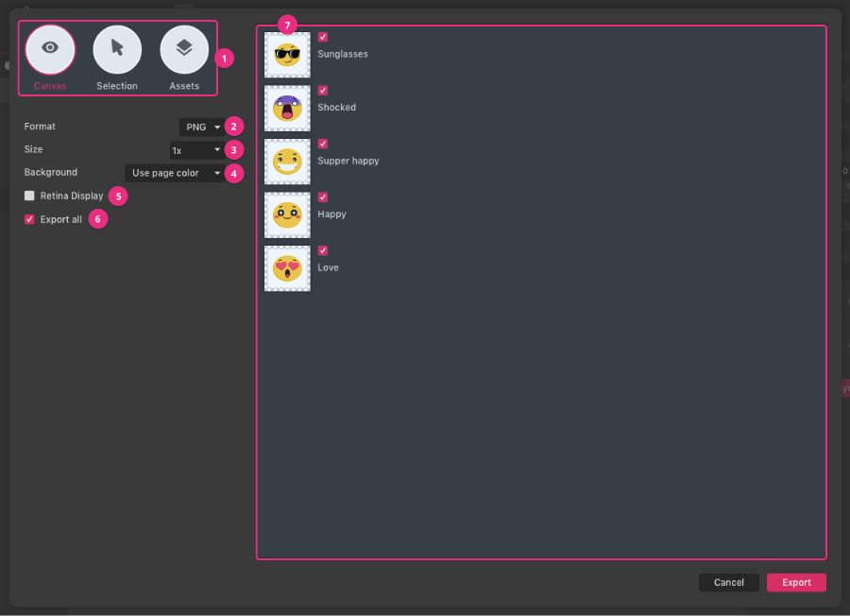Click the Sunglasses emoji thumbnail
The image size is (850, 616).
pyautogui.click(x=287, y=54)
